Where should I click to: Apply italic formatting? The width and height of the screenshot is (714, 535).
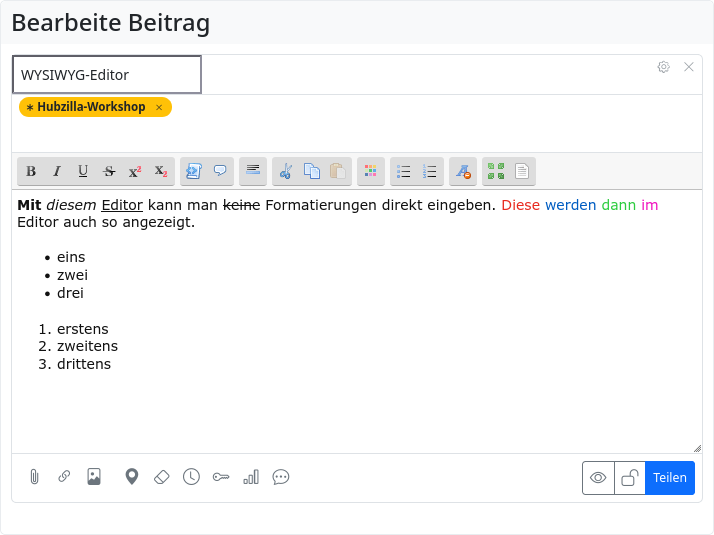click(57, 171)
